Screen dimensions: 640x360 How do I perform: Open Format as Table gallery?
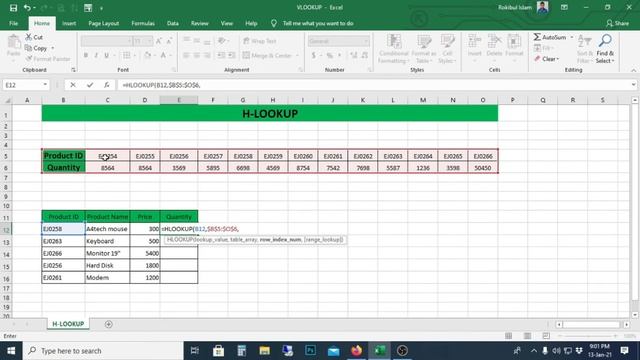[424, 49]
